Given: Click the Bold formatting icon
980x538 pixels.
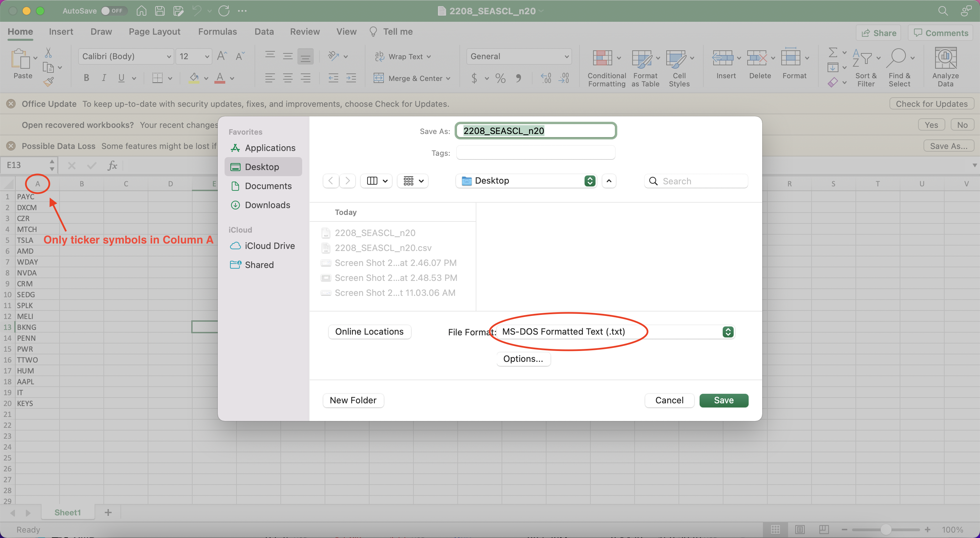Looking at the screenshot, I should pos(86,78).
